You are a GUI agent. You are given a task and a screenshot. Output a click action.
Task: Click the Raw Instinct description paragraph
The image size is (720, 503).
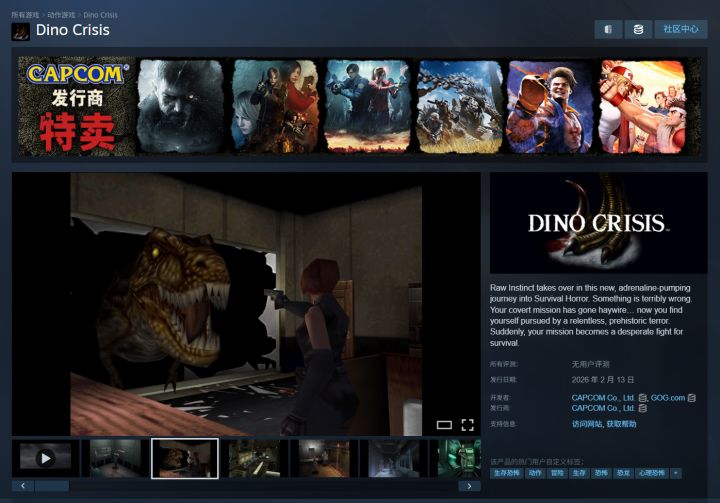tap(591, 315)
